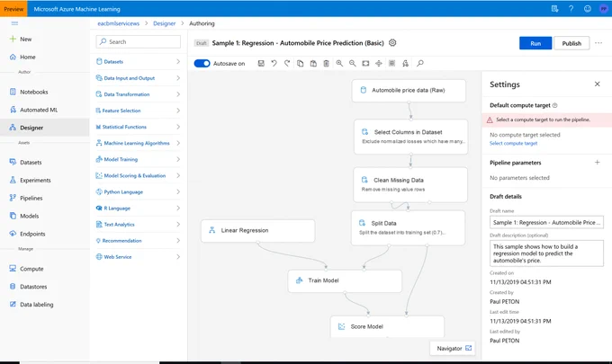Image resolution: width=612 pixels, height=364 pixels.
Task: Add a pipeline parameter with plus icon
Action: [598, 162]
